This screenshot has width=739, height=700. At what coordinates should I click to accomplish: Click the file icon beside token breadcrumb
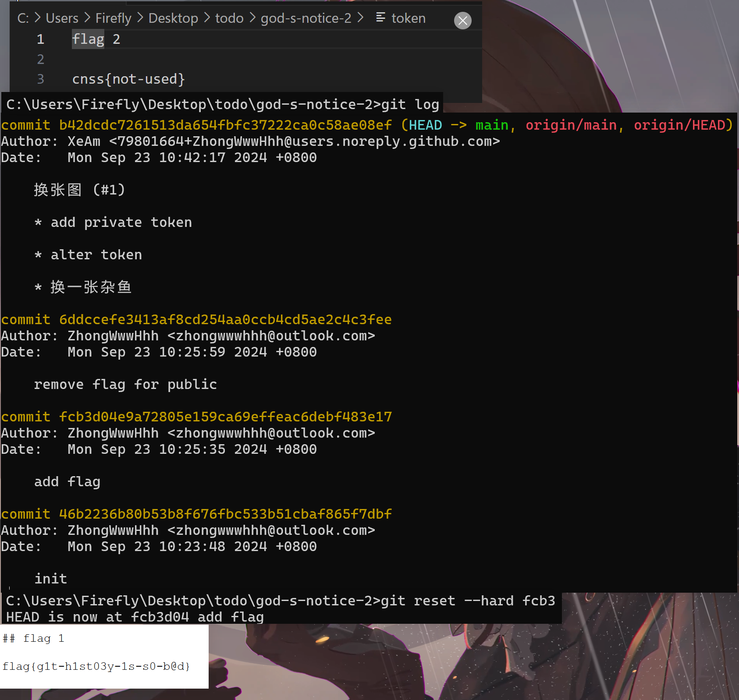[380, 18]
